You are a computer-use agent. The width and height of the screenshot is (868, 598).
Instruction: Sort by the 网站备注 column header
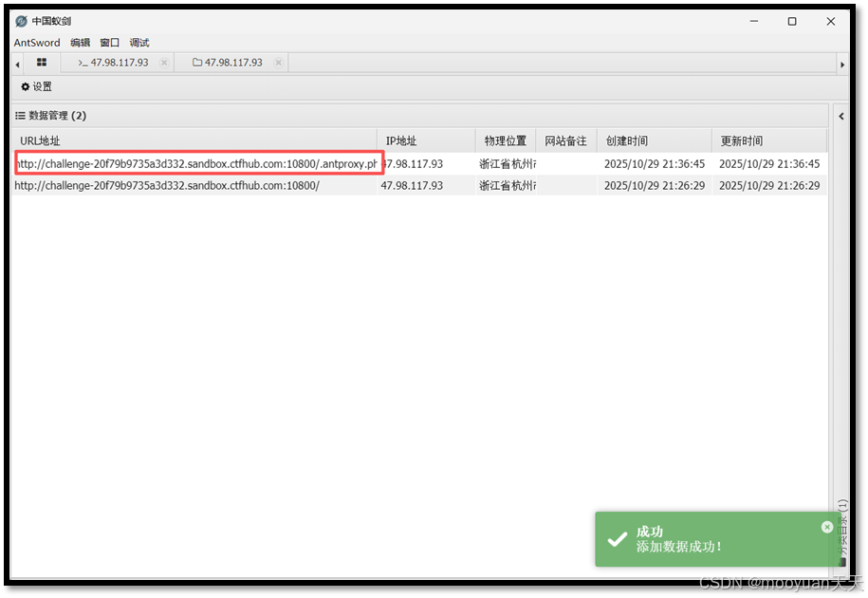[x=565, y=140]
